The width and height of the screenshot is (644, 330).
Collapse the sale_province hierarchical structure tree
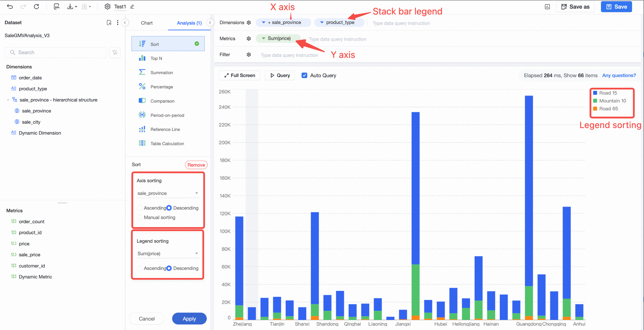click(8, 100)
